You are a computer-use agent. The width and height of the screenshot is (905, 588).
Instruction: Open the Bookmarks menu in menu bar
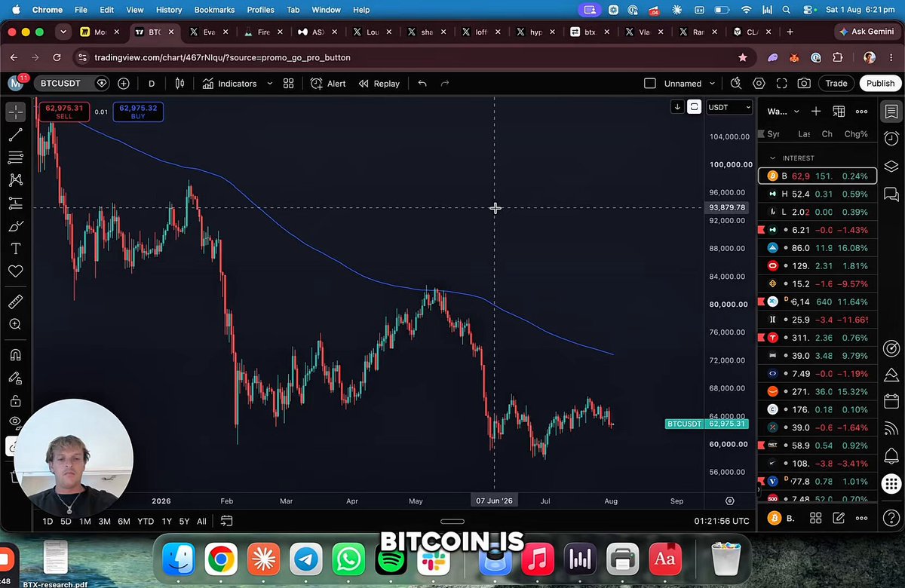215,10
